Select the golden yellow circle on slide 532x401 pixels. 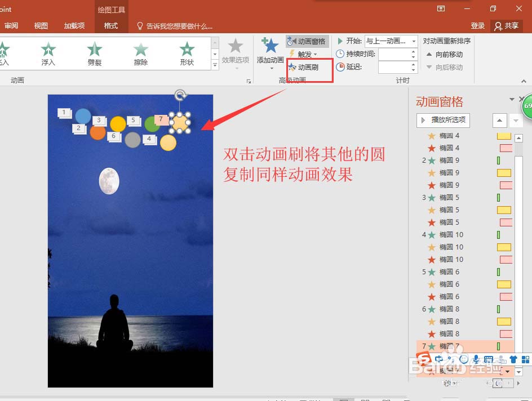pyautogui.click(x=118, y=124)
